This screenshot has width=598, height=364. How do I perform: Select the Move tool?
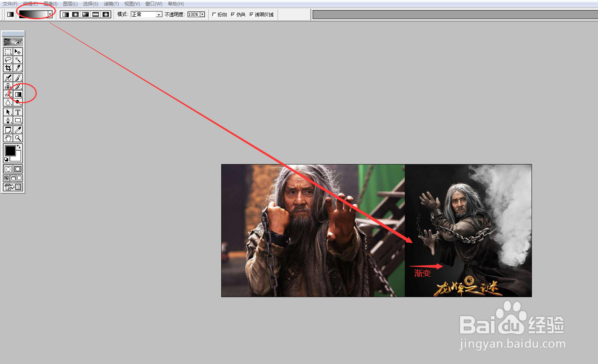pos(18,52)
